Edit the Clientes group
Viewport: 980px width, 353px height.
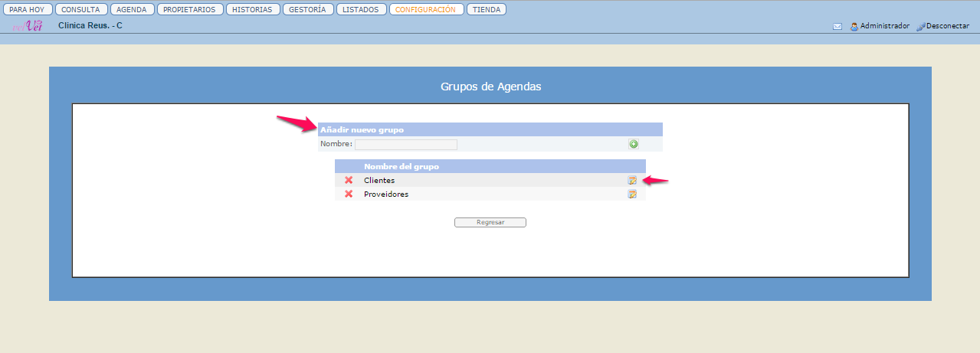(632, 180)
